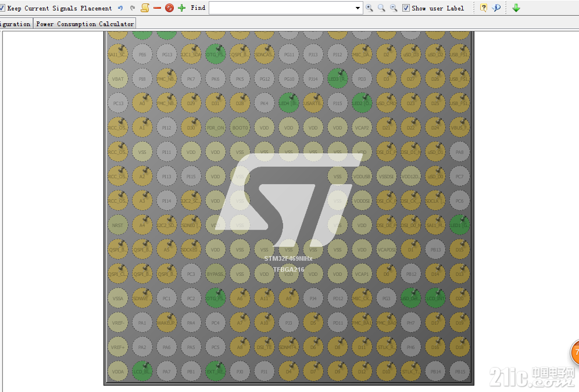Select the WAKEUP pin

coord(166,323)
